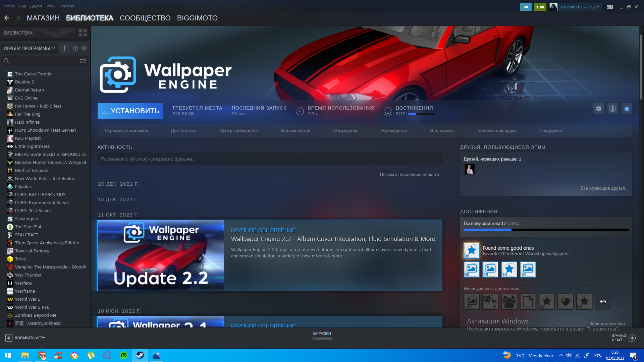Open the Steam menu
This screenshot has height=362, width=644.
[x=9, y=6]
